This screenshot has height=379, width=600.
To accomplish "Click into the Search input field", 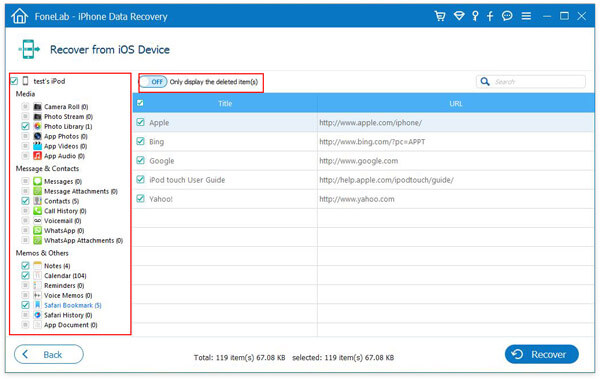I will pyautogui.click(x=538, y=82).
